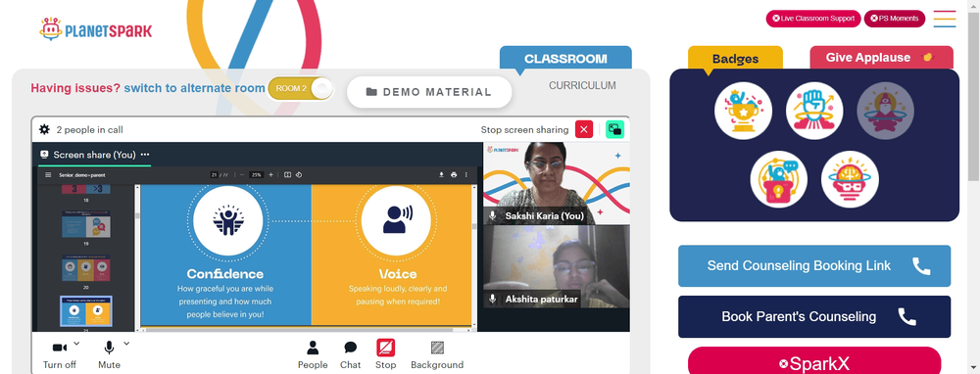The height and width of the screenshot is (374, 980).
Task: Click Sakshi Karia video tile
Action: 557,183
